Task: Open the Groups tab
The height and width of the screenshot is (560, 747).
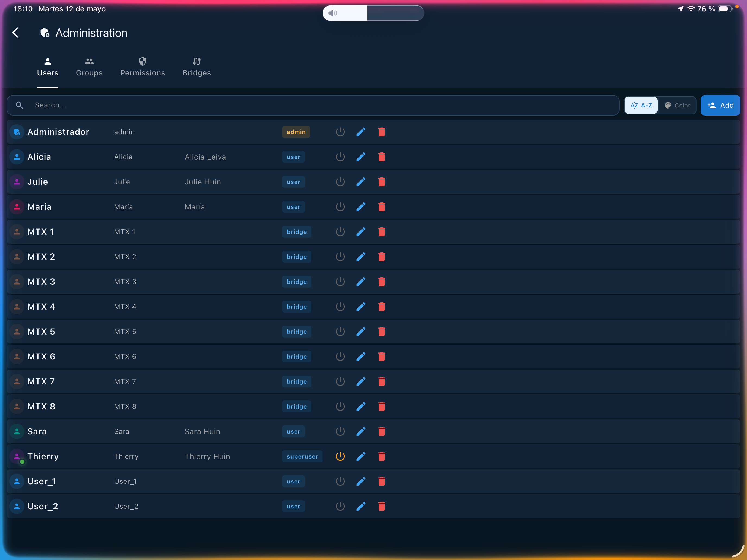Action: (89, 68)
